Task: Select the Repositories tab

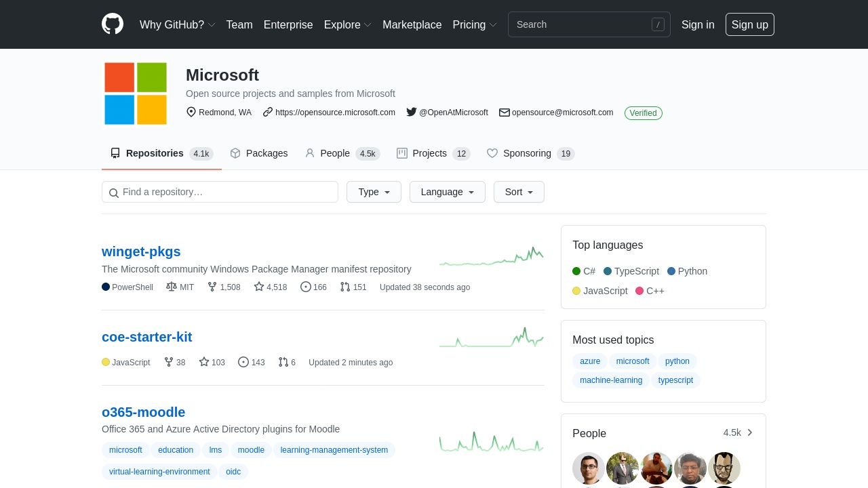Action: 161,153
